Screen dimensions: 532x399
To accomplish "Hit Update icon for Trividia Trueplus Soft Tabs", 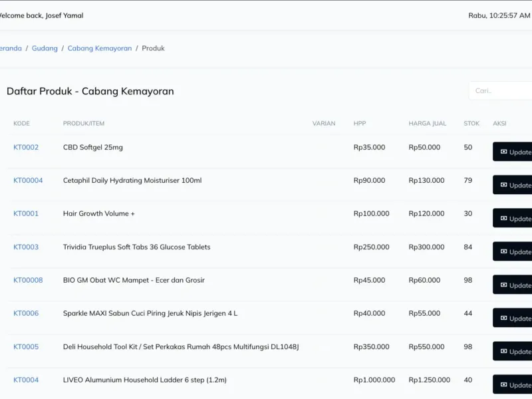I will click(x=503, y=251).
